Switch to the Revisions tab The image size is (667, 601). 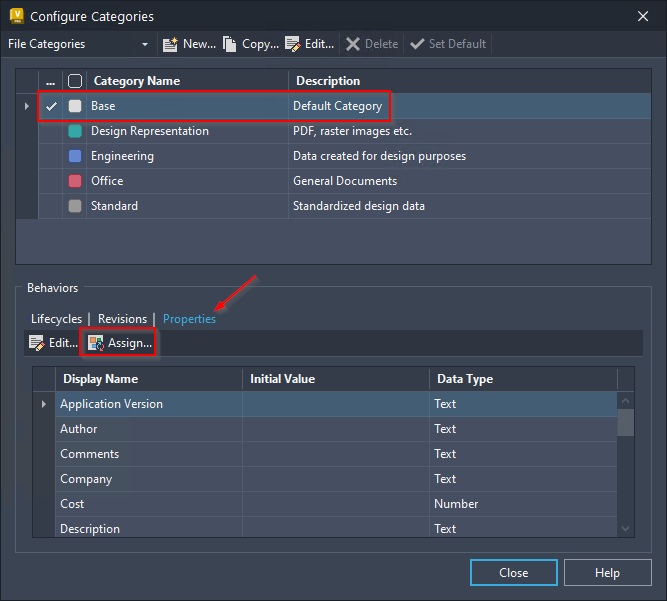click(x=122, y=319)
